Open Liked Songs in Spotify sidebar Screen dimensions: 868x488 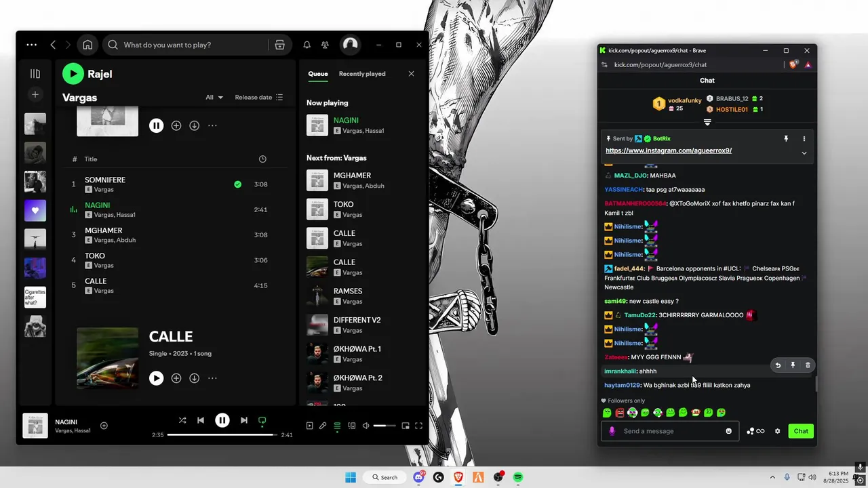tap(35, 210)
